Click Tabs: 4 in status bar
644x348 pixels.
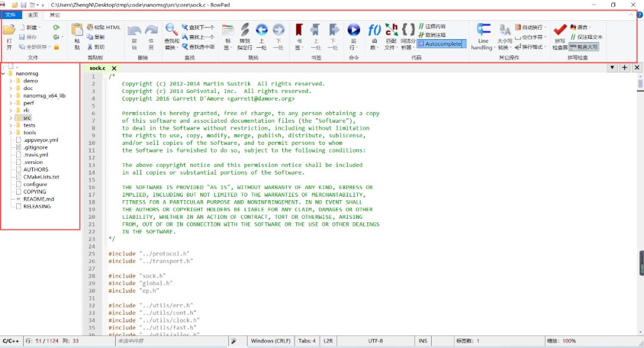coord(307,341)
